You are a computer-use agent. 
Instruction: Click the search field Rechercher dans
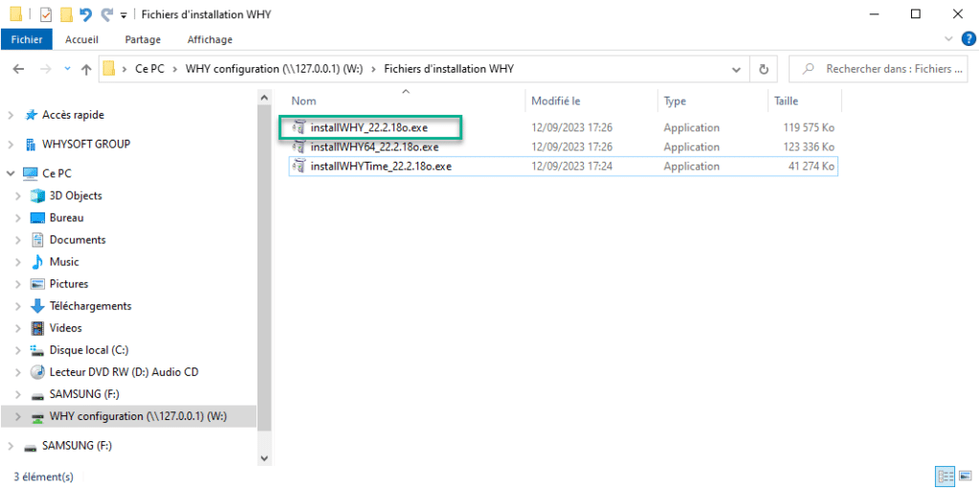[x=879, y=69]
